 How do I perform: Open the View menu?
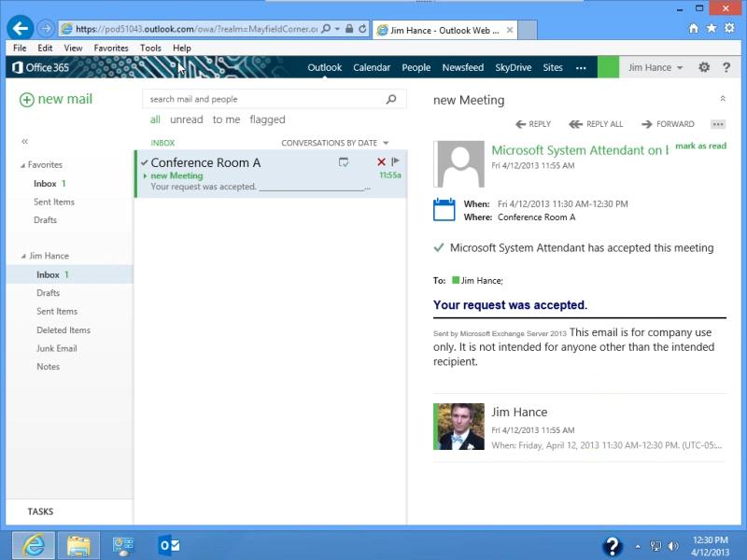pos(73,49)
